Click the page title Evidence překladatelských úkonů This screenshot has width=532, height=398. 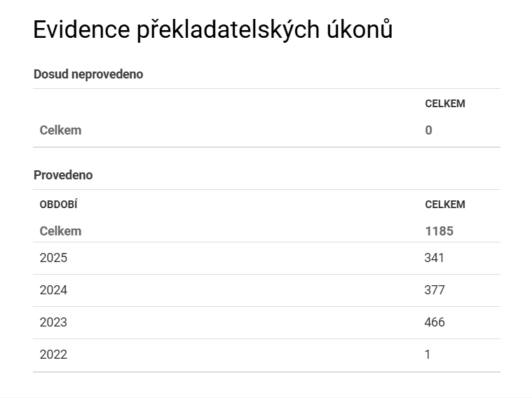pyautogui.click(x=213, y=30)
